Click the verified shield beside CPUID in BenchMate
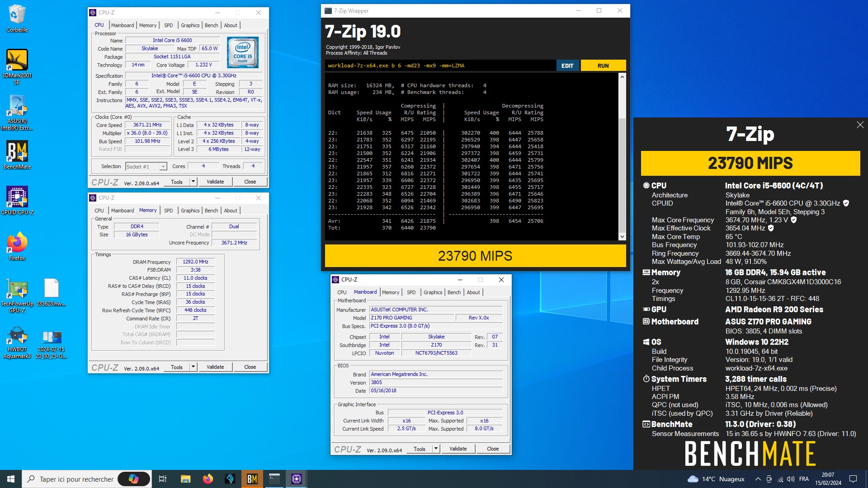This screenshot has height=488, width=868. (x=846, y=203)
